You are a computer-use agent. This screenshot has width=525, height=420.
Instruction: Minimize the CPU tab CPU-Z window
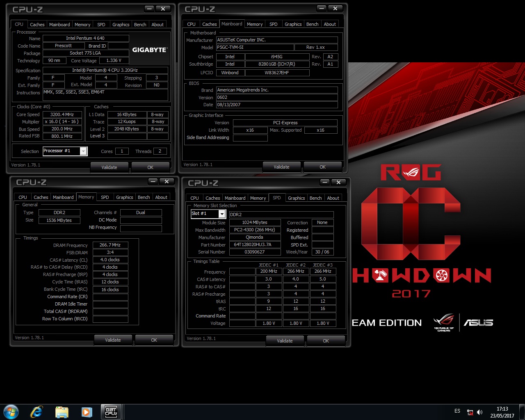pyautogui.click(x=150, y=9)
